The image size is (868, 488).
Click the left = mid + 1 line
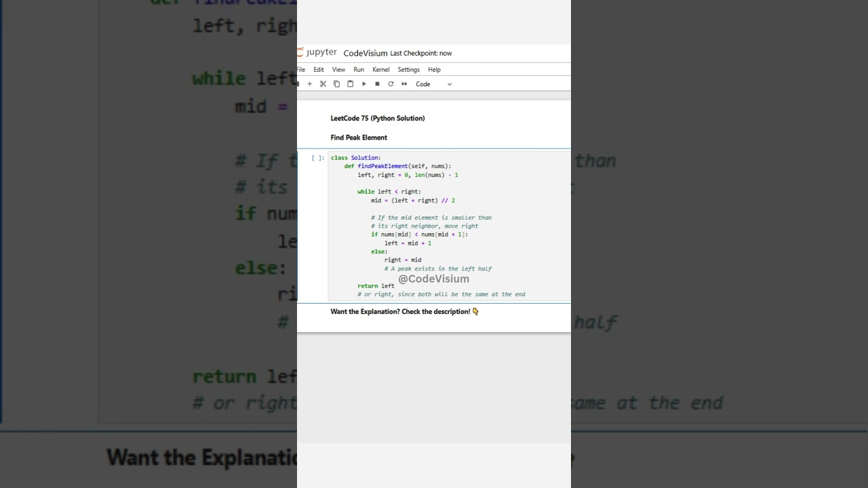coord(408,243)
